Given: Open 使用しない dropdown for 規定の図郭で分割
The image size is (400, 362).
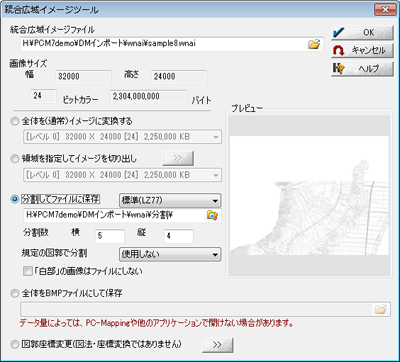Looking at the screenshot, I should [x=170, y=255].
